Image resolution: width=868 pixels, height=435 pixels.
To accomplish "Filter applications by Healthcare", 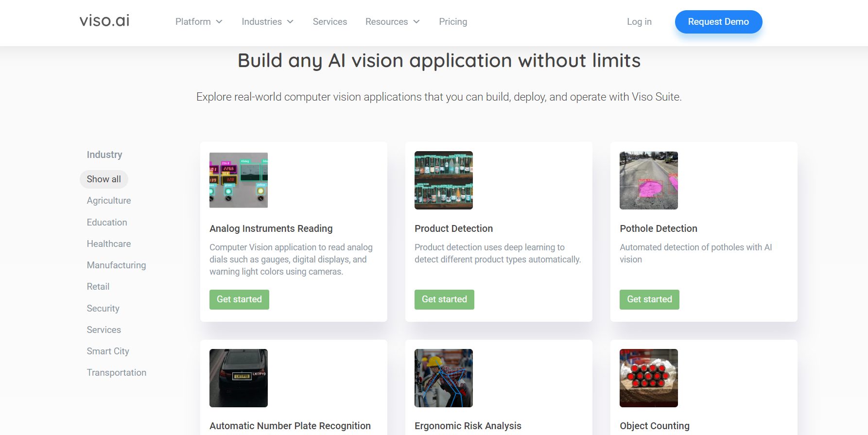I will click(x=109, y=244).
